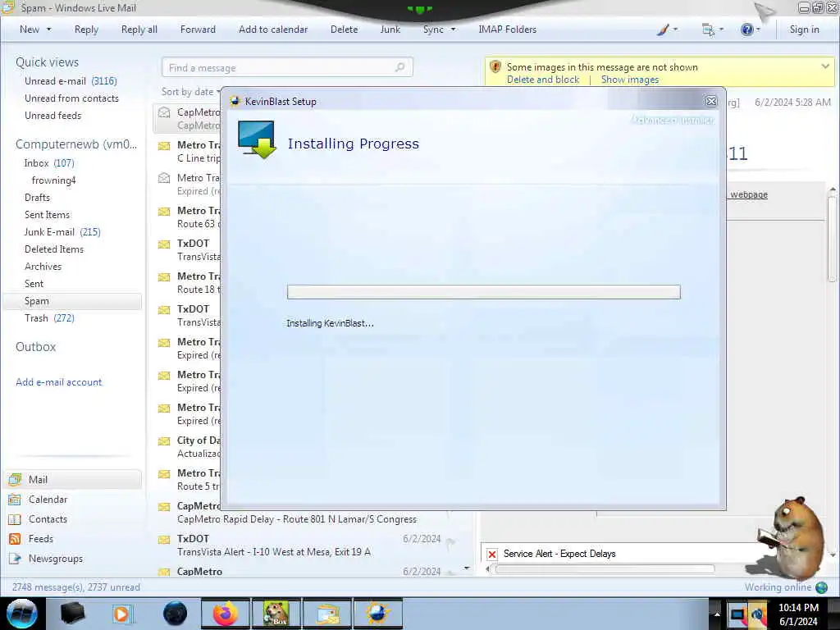Collapse the image warning bar chevron

[825, 66]
